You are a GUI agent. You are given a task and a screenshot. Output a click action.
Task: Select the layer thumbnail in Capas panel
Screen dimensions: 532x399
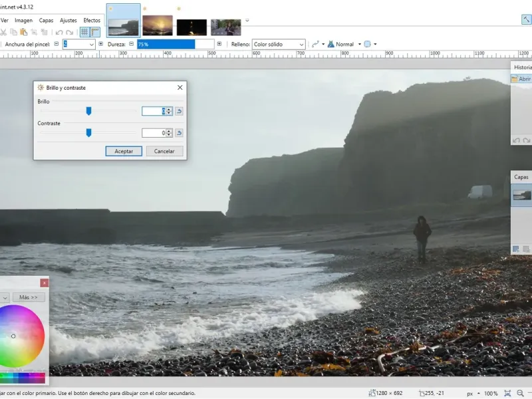click(522, 195)
